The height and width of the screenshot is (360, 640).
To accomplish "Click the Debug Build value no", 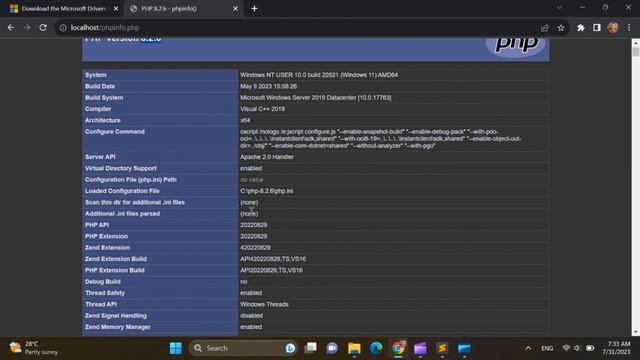I will coord(244,282).
